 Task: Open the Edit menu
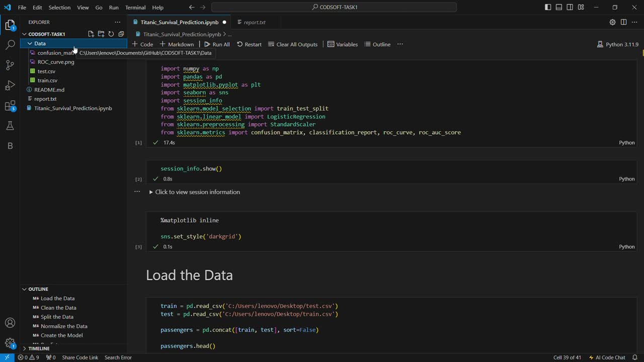click(37, 8)
